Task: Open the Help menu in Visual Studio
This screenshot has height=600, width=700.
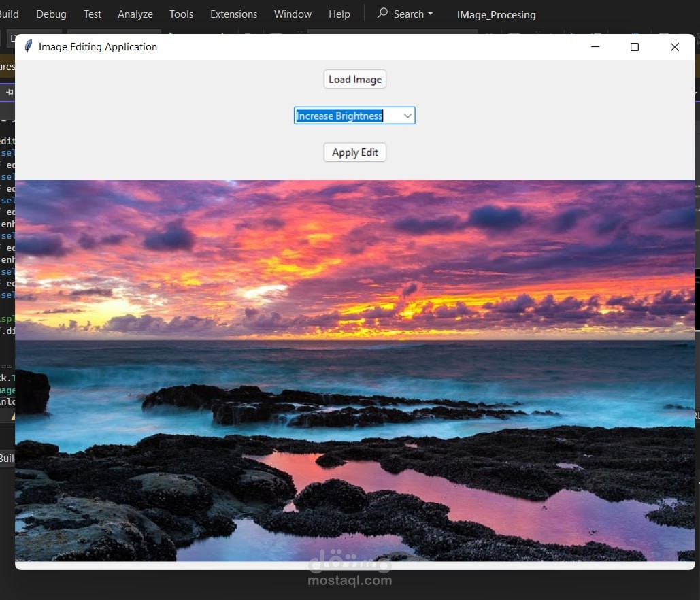Action: [339, 14]
